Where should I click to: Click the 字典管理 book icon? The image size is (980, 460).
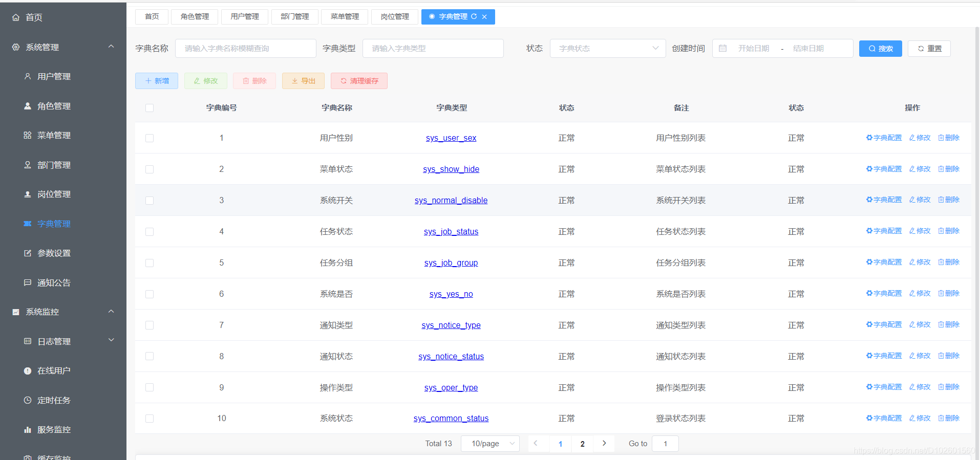click(28, 224)
